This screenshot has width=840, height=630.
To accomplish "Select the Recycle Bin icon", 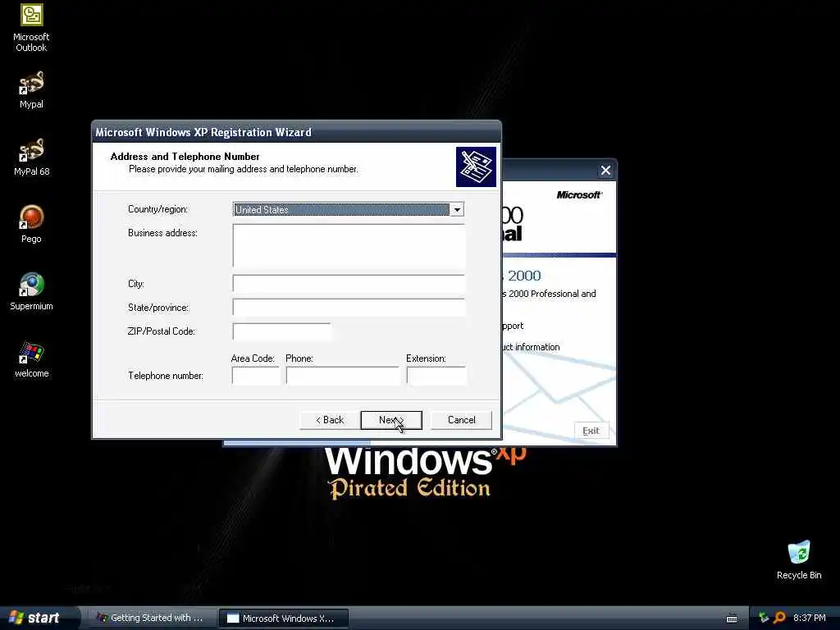I will (x=799, y=560).
